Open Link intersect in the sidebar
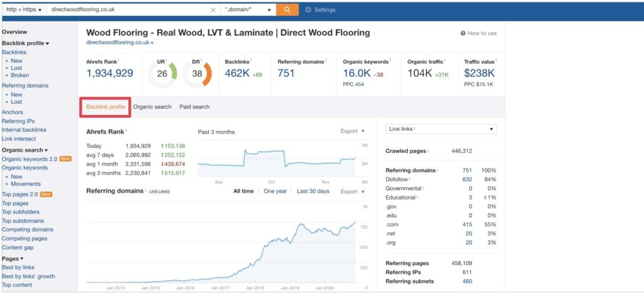644x294 pixels. pyautogui.click(x=19, y=139)
